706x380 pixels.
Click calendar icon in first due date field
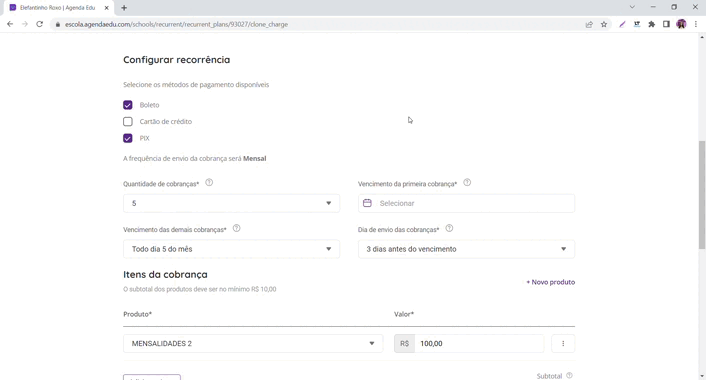click(367, 203)
